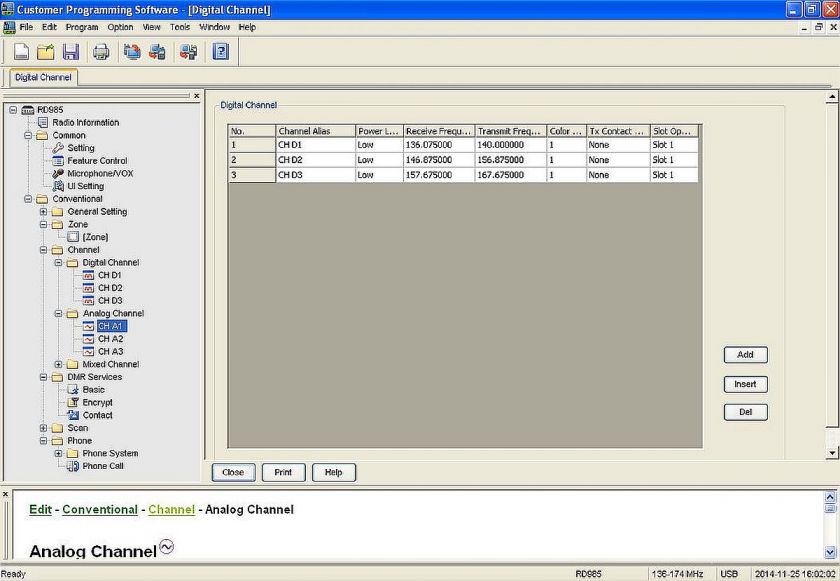The width and height of the screenshot is (840, 581).
Task: Select the CH D3 alias table cell
Action: (x=316, y=175)
